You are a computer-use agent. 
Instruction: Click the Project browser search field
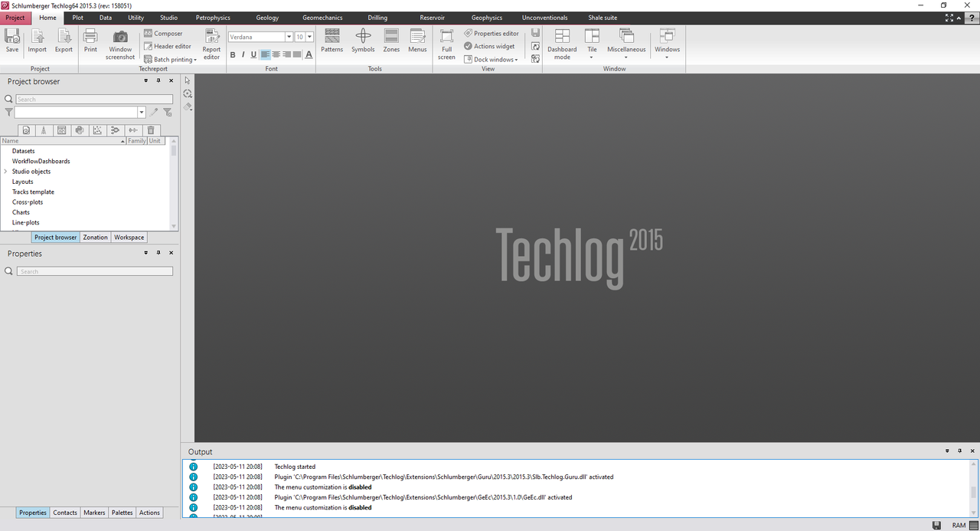pos(94,100)
